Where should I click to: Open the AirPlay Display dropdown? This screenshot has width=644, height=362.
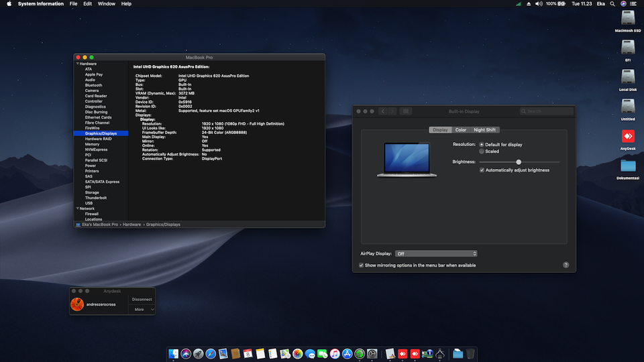[436, 254]
